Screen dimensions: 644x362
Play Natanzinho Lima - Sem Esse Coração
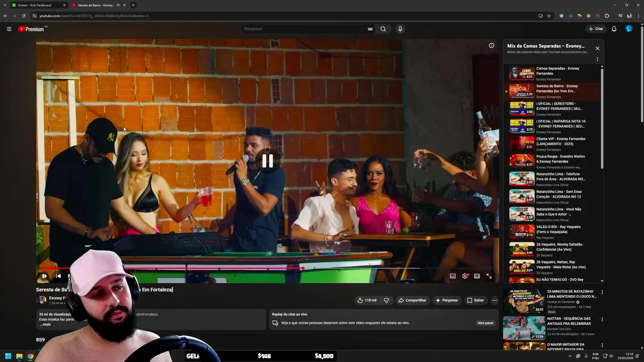pos(552,197)
